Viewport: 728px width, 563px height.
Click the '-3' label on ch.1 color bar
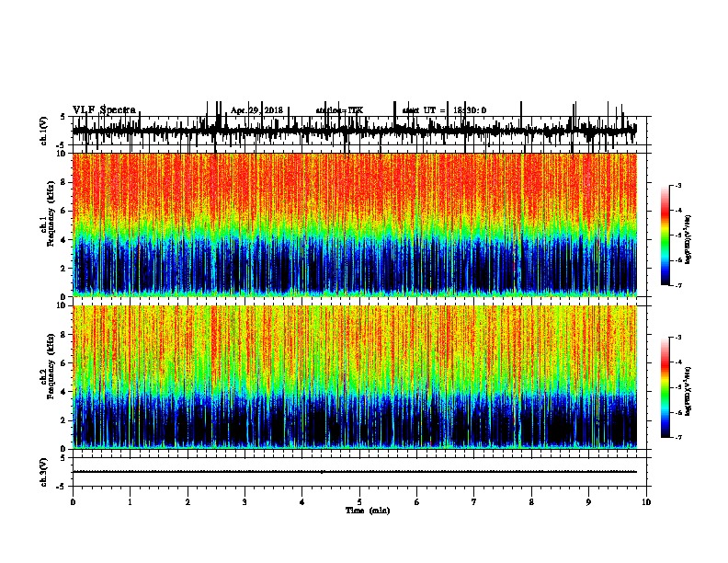coord(678,185)
